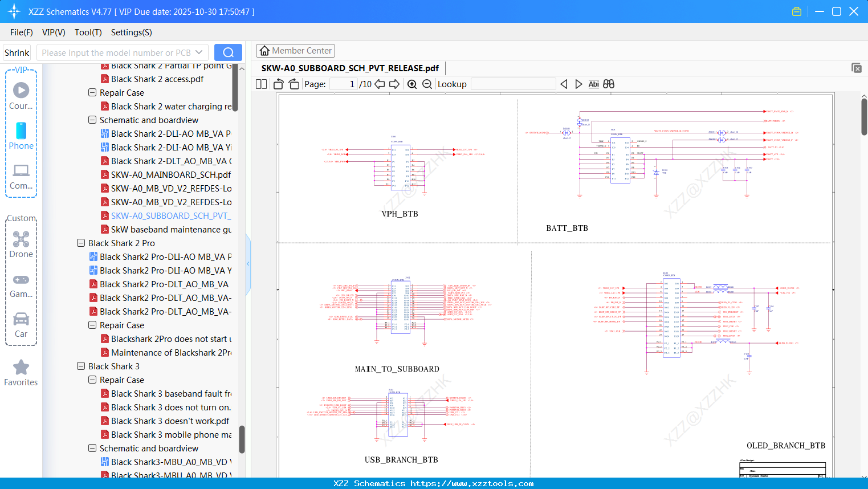The image size is (868, 489).
Task: Click the Shrink button
Action: click(x=16, y=52)
